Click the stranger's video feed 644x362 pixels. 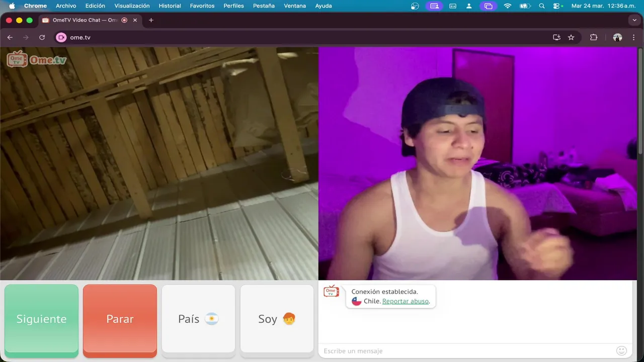159,163
